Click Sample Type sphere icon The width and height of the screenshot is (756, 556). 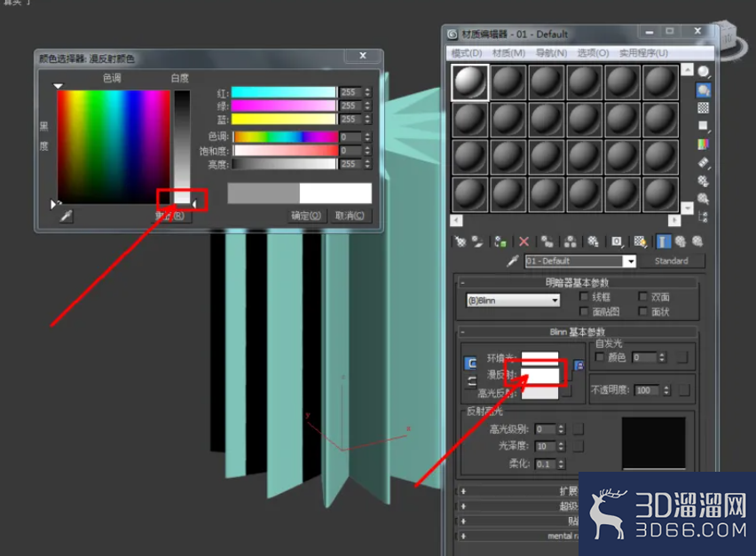(x=704, y=72)
